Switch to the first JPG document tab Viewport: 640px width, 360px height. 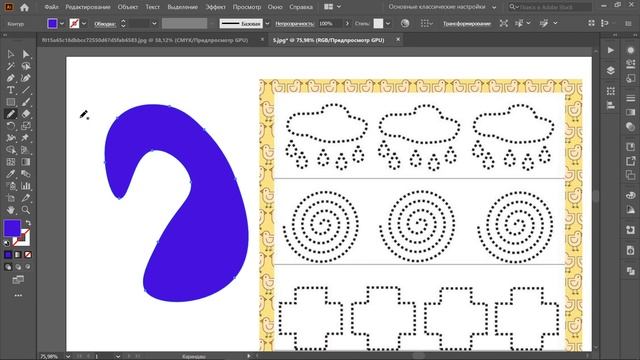click(145, 40)
